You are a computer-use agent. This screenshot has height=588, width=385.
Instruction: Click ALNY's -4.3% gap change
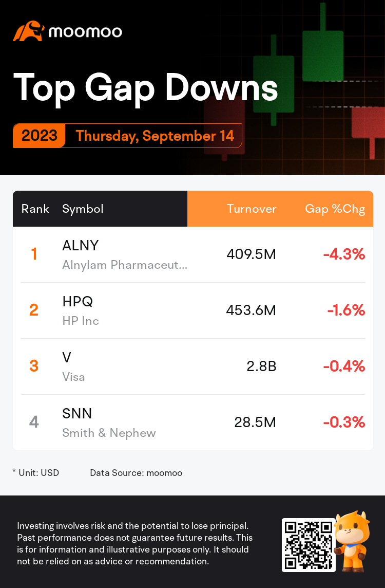[344, 254]
